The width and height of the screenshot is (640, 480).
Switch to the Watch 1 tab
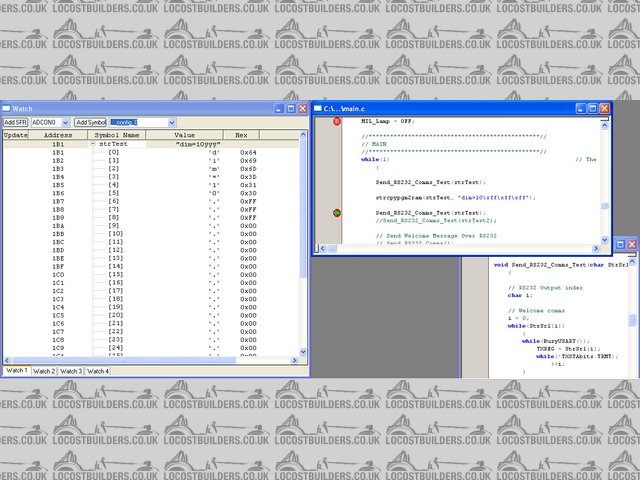(x=17, y=371)
